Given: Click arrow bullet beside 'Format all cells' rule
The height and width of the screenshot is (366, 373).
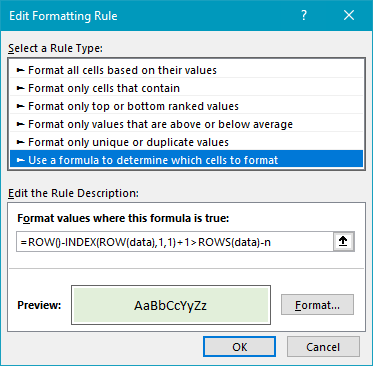Looking at the screenshot, I should click(x=21, y=70).
